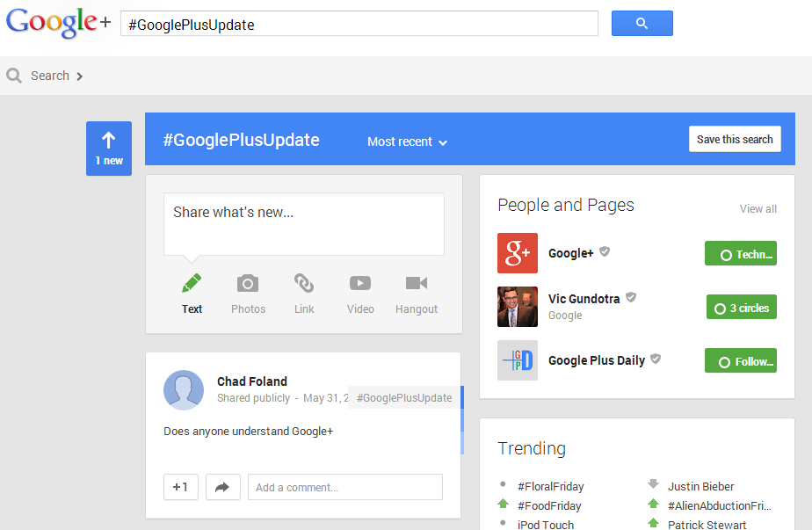Screen dimensions: 812x530
Task: Open trending topic #FoodFriday
Action: pyautogui.click(x=549, y=505)
